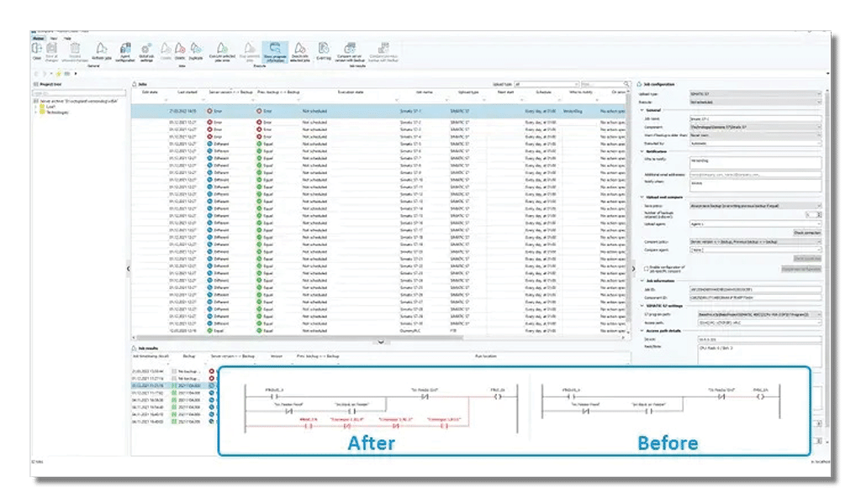This screenshot has width=861, height=504.
Task: Open Agent configuration from the ribbon
Action: pyautogui.click(x=124, y=50)
